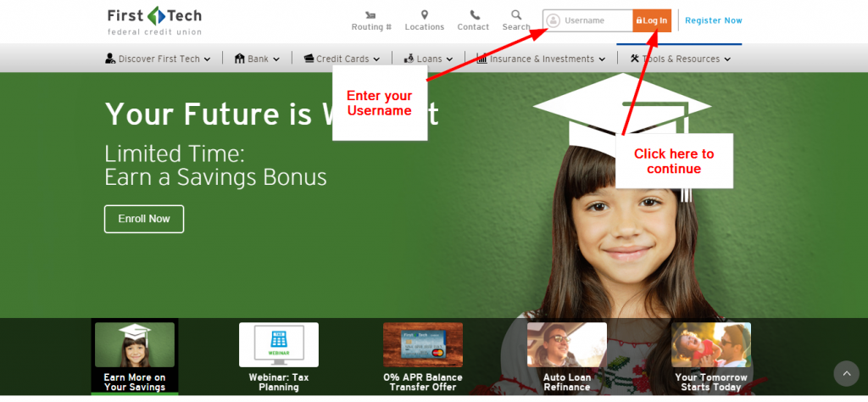
Task: Expand Insurance & Investments chevron
Action: 602,59
